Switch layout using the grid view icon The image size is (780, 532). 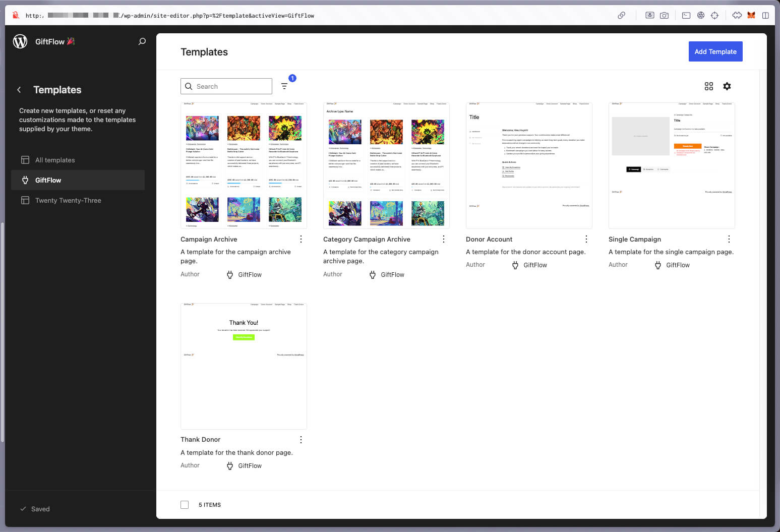click(x=709, y=86)
